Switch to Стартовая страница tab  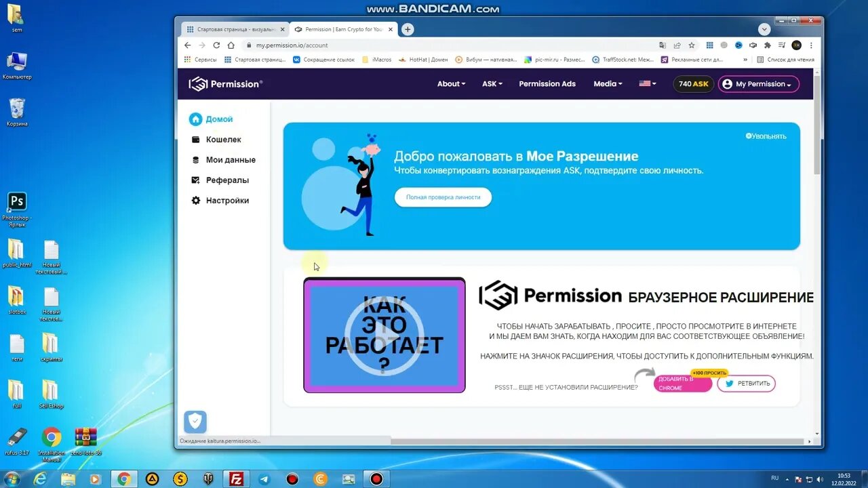pyautogui.click(x=235, y=29)
